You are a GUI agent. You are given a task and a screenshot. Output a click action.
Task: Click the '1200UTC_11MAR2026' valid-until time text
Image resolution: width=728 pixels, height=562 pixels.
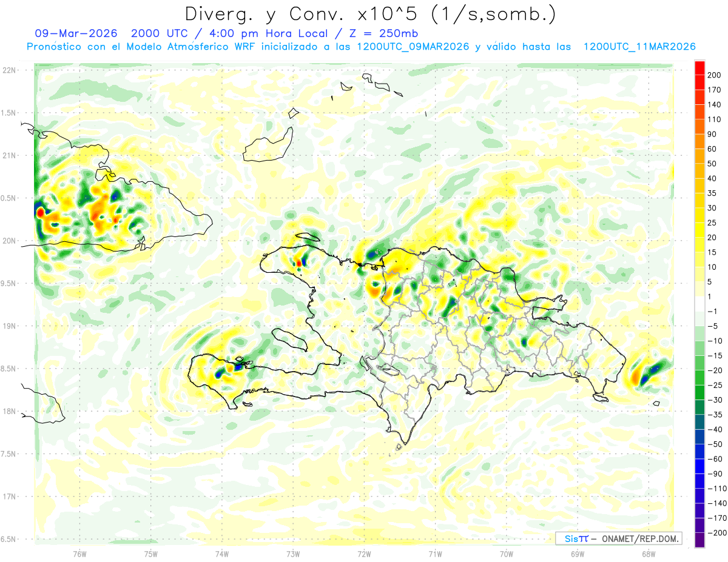click(639, 47)
